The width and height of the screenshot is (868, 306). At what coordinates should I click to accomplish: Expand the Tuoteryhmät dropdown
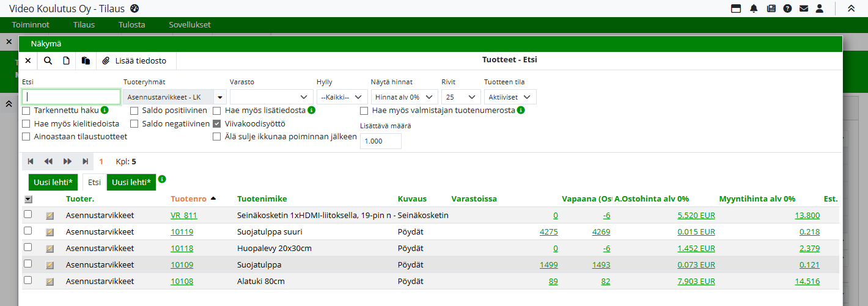(x=220, y=97)
